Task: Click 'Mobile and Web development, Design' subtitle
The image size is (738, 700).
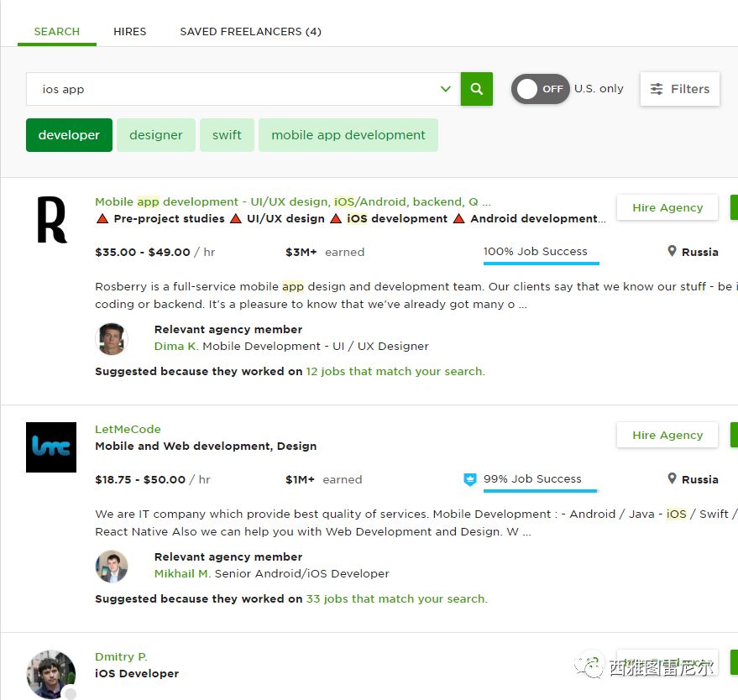Action: click(206, 446)
